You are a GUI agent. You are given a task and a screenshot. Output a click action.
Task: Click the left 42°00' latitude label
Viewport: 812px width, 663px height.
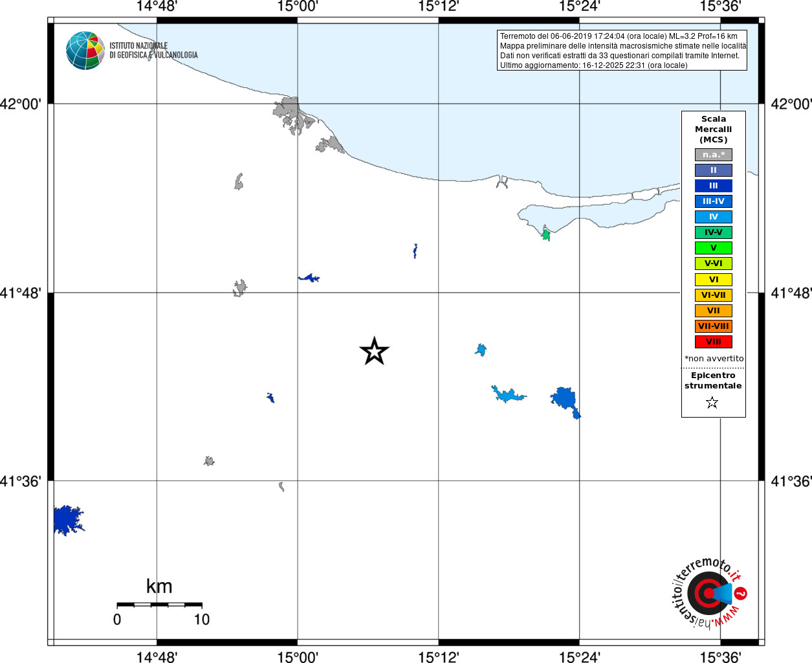[21, 104]
